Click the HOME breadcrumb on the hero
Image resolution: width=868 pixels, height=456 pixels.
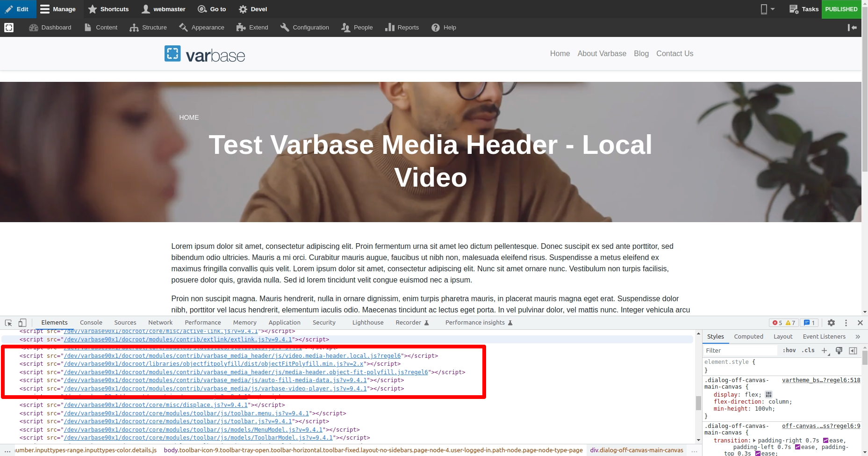point(189,117)
